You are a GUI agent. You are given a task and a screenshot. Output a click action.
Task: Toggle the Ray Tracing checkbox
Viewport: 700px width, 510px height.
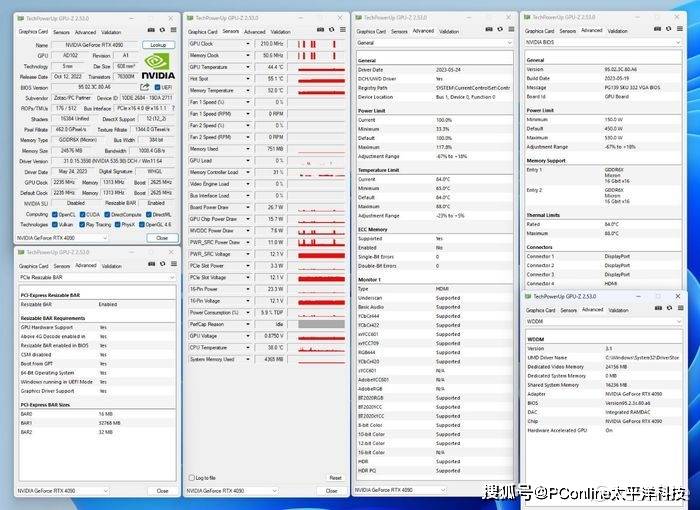point(82,225)
